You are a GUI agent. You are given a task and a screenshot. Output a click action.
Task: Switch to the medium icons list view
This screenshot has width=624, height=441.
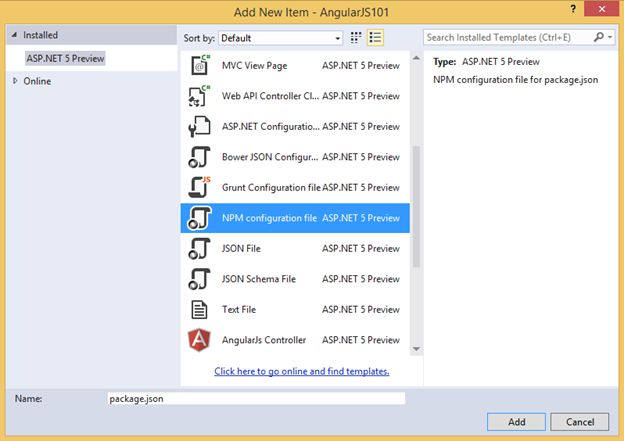coord(375,38)
